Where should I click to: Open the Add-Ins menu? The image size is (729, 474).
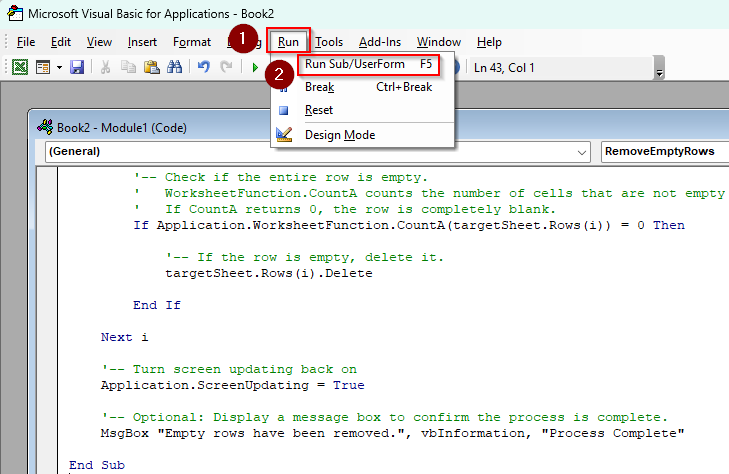coord(380,42)
